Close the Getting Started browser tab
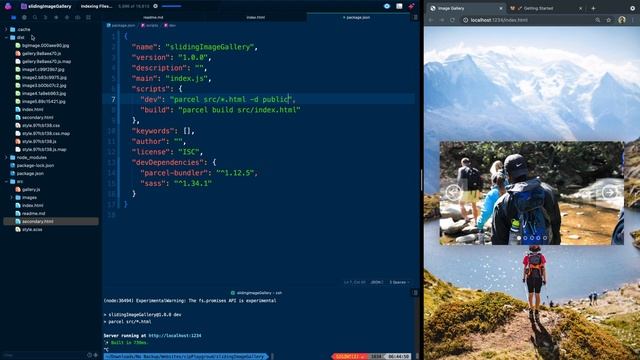Screen dimensions: 640x360 pos(580,8)
